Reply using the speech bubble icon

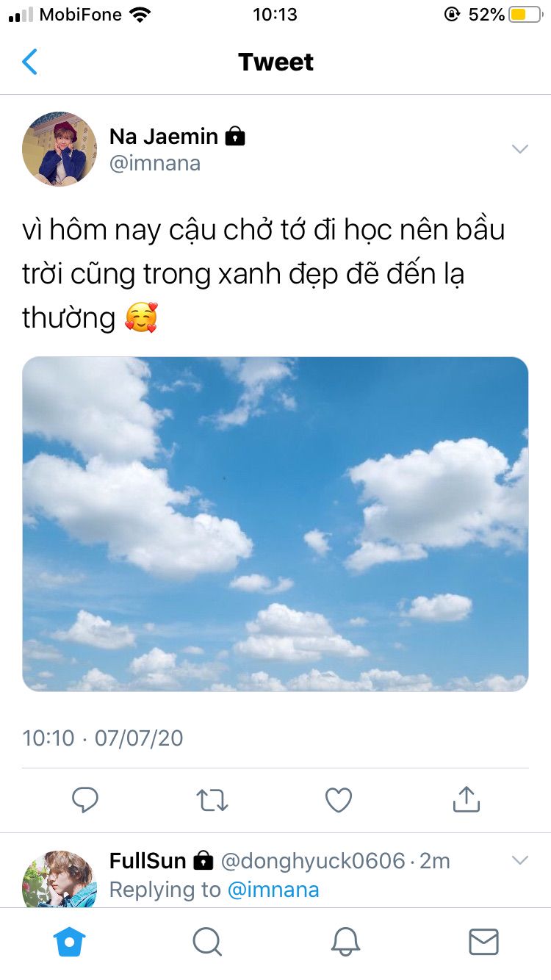[85, 799]
